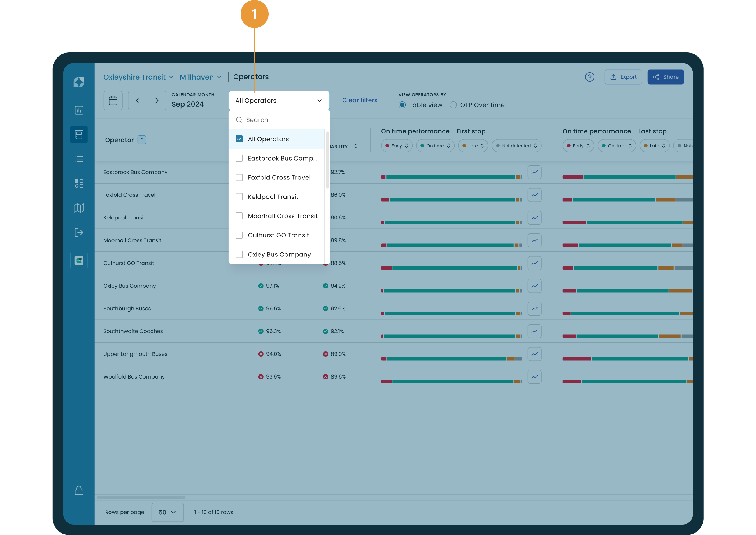Select Keldpool Transit in dropdown list
Image resolution: width=756 pixels, height=535 pixels.
click(273, 197)
